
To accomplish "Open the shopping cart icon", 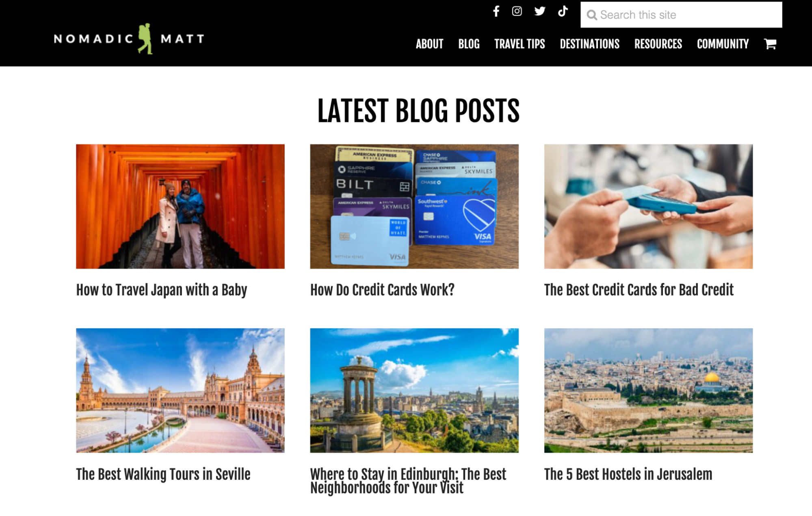I will (770, 44).
